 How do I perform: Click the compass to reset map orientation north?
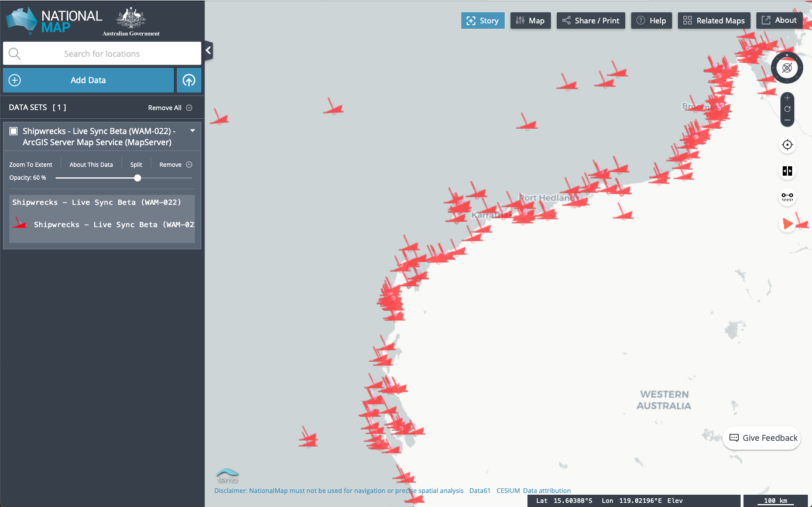click(x=787, y=67)
